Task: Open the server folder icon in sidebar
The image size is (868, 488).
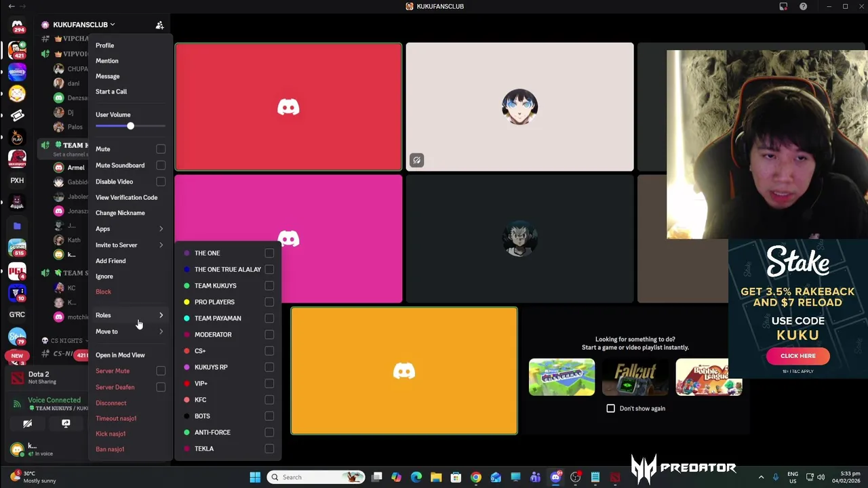Action: tap(17, 226)
